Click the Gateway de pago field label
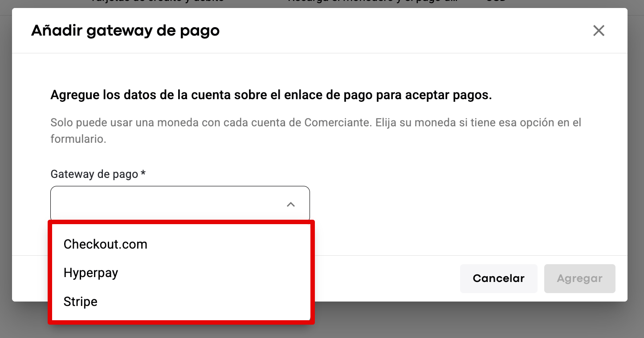Image resolution: width=644 pixels, height=338 pixels. (x=98, y=174)
